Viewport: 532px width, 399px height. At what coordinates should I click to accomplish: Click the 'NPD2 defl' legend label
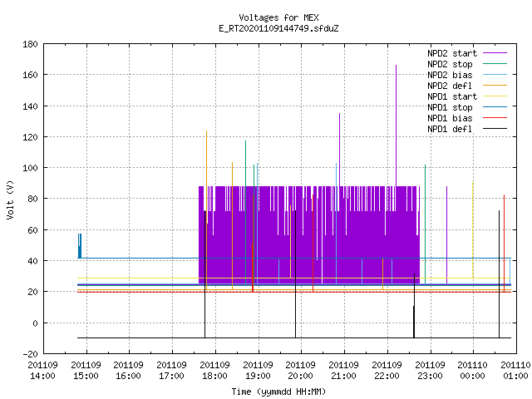pyautogui.click(x=450, y=86)
